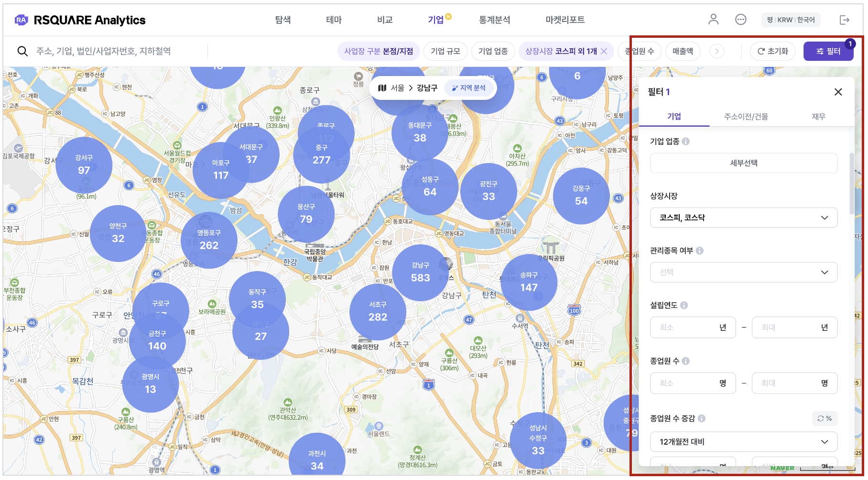868x480 pixels.
Task: Click the logout icon in header
Action: click(844, 20)
